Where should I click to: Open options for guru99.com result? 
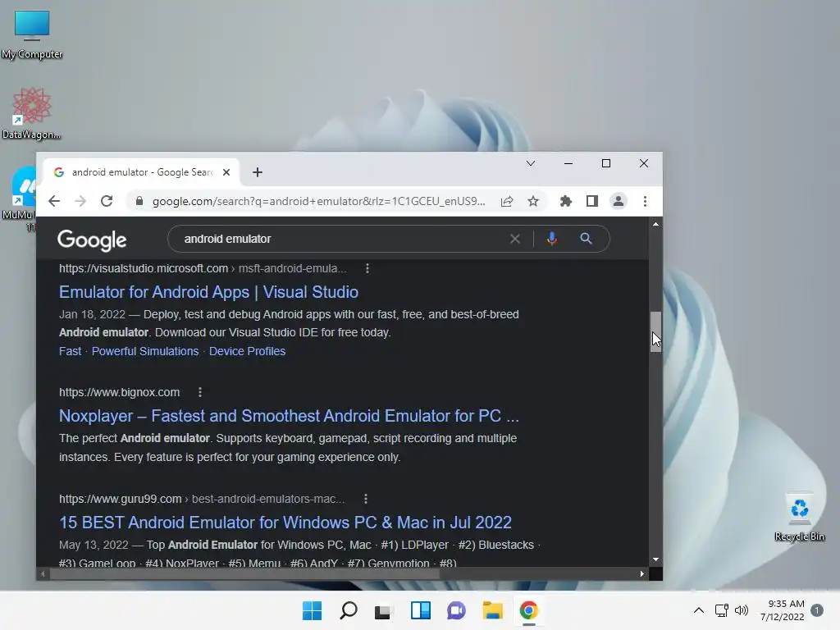pos(366,499)
